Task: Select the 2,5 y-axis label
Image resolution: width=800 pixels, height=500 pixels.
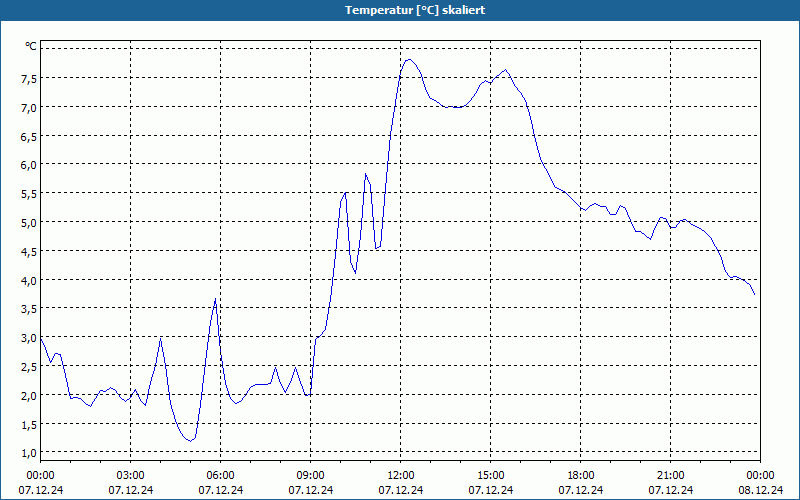Action: [x=28, y=366]
